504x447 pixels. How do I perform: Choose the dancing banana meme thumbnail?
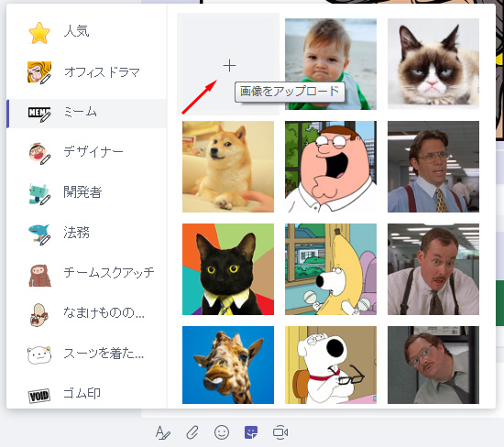pos(331,269)
